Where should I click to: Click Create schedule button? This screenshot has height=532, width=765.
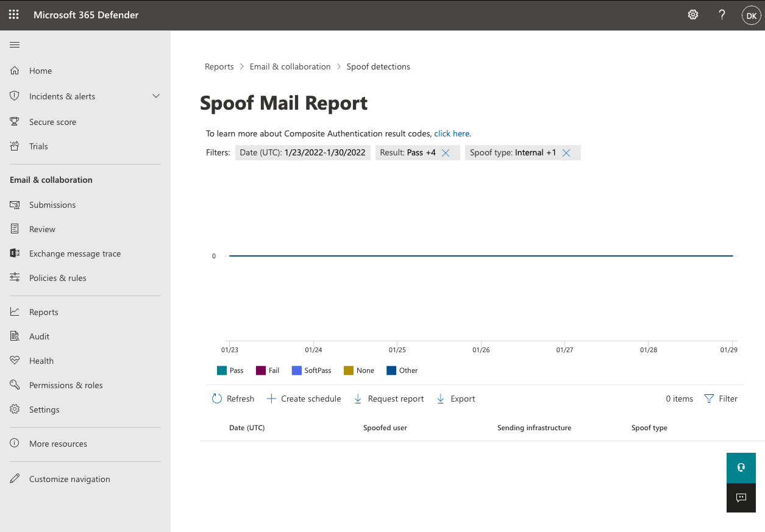click(304, 399)
